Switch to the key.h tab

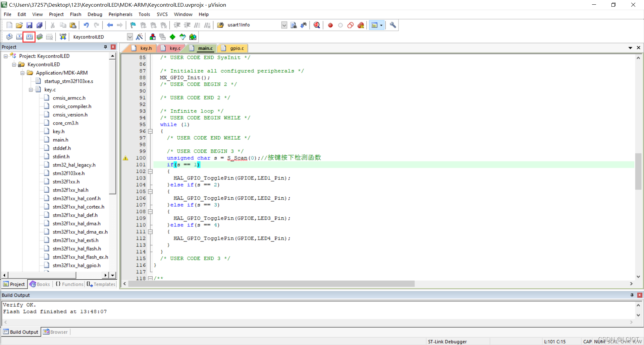[142, 48]
